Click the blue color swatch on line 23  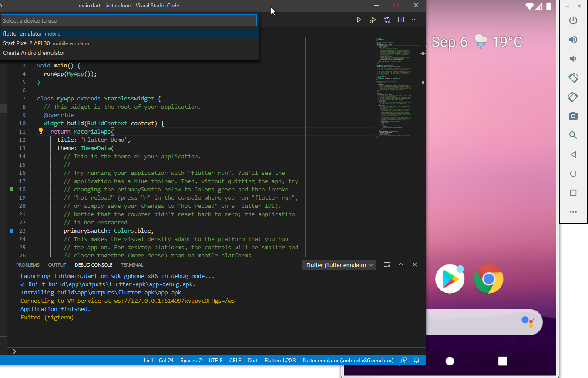coord(12,231)
